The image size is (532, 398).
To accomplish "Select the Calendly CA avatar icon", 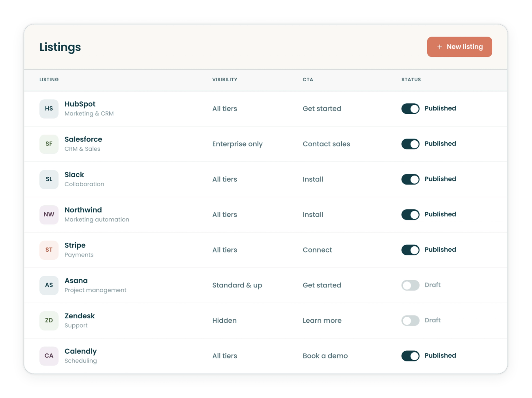I will point(49,356).
